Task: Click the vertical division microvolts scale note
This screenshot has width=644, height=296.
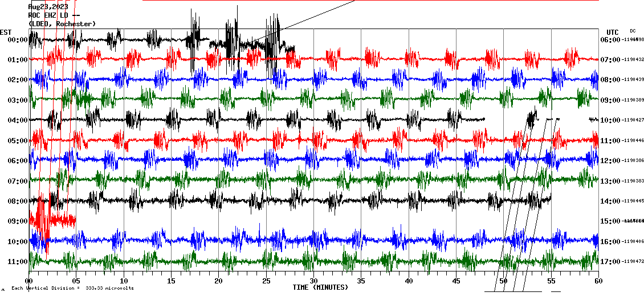Action: click(72, 288)
